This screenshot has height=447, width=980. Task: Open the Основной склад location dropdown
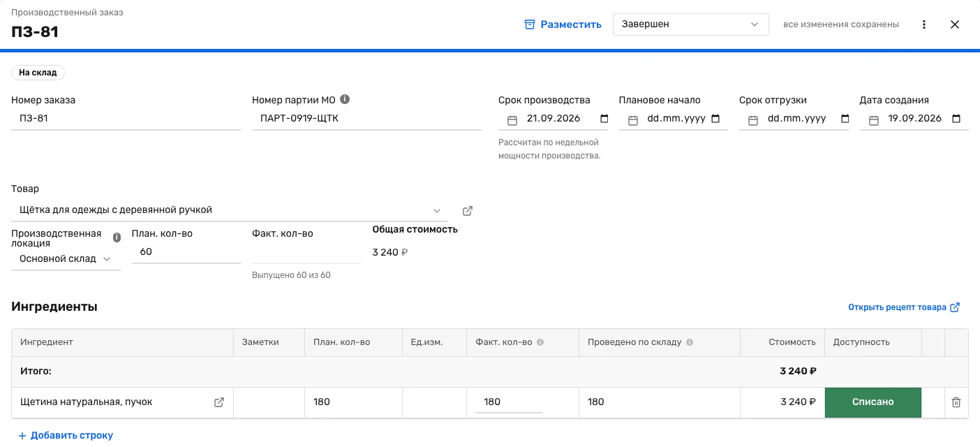pyautogui.click(x=66, y=259)
